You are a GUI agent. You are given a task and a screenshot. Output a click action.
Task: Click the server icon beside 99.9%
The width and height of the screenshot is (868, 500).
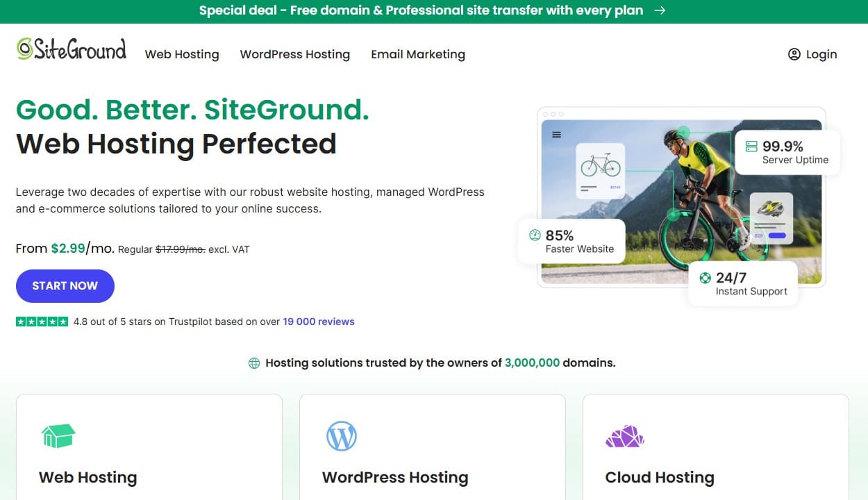[x=751, y=147]
